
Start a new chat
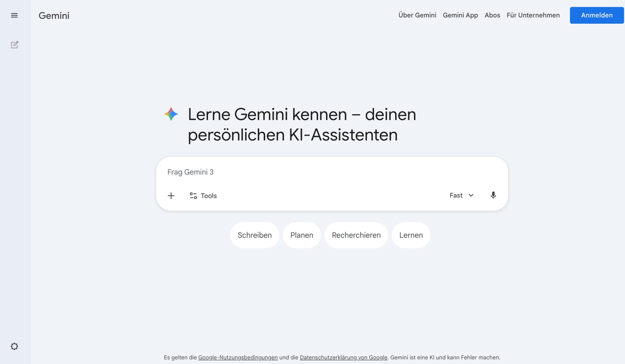coord(15,45)
